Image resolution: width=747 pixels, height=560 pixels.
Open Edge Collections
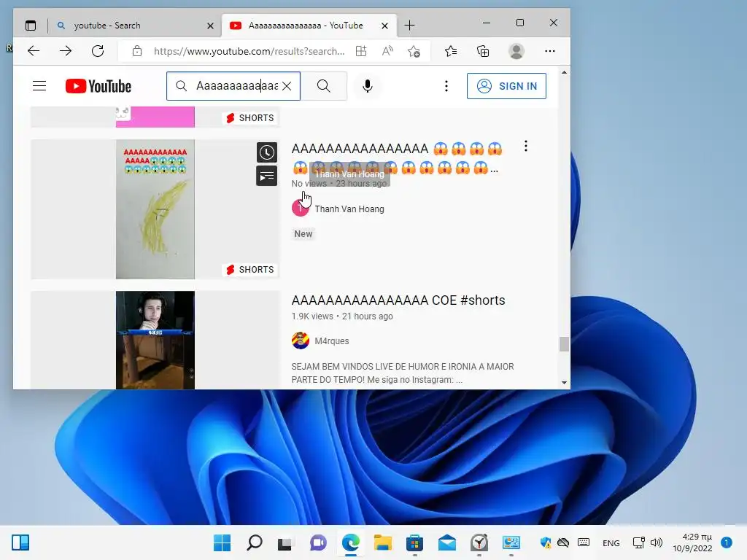coord(483,51)
